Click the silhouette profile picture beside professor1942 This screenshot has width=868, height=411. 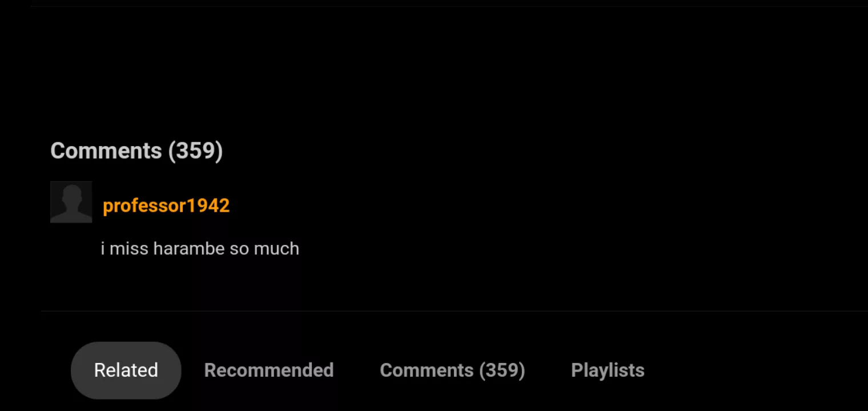[x=71, y=202]
